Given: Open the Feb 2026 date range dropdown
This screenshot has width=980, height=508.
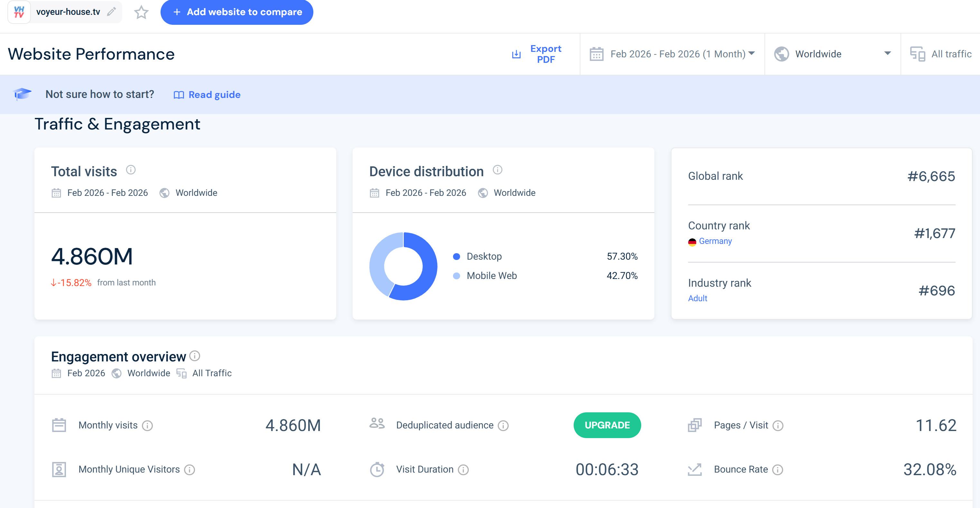Looking at the screenshot, I should [672, 54].
